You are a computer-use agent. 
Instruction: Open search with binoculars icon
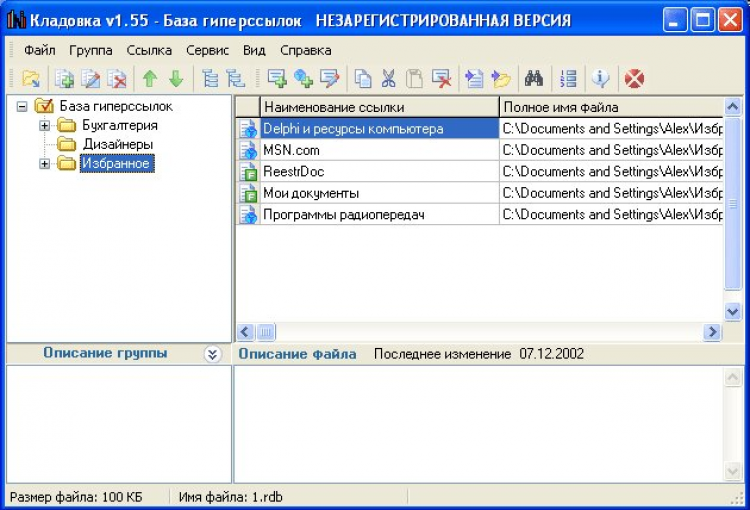coord(534,78)
